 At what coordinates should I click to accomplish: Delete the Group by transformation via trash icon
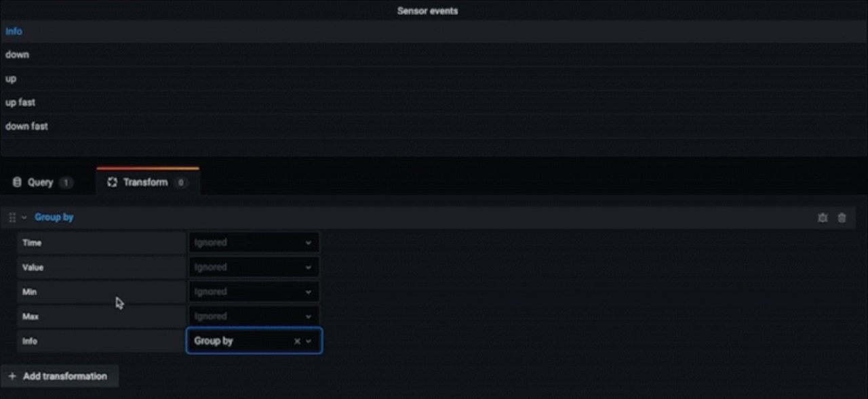(x=842, y=218)
